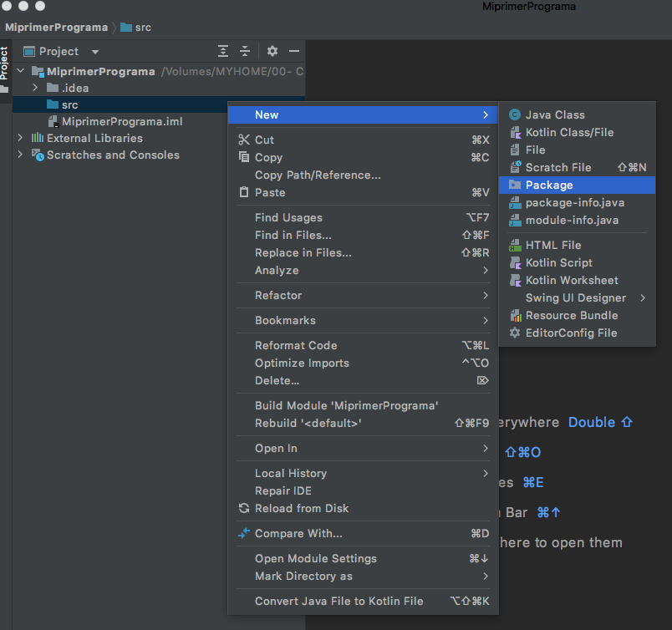Choose Paste from the context menu
The width and height of the screenshot is (672, 630).
click(363, 192)
